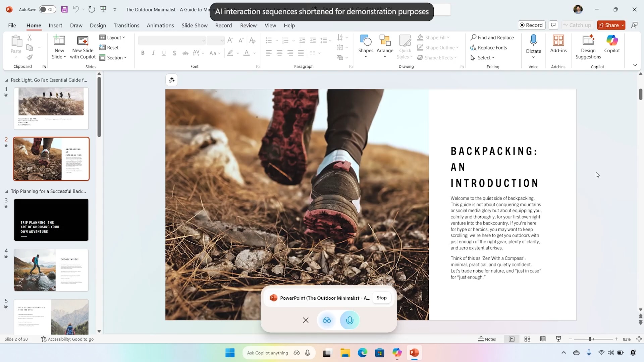The width and height of the screenshot is (644, 362).
Task: Click the Copilot Vision glasses button
Action: click(x=327, y=320)
